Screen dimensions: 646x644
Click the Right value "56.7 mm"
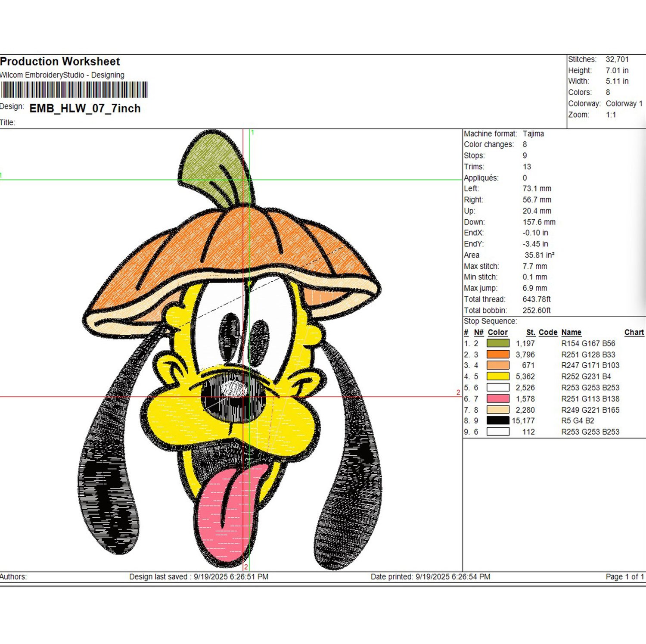pos(537,200)
